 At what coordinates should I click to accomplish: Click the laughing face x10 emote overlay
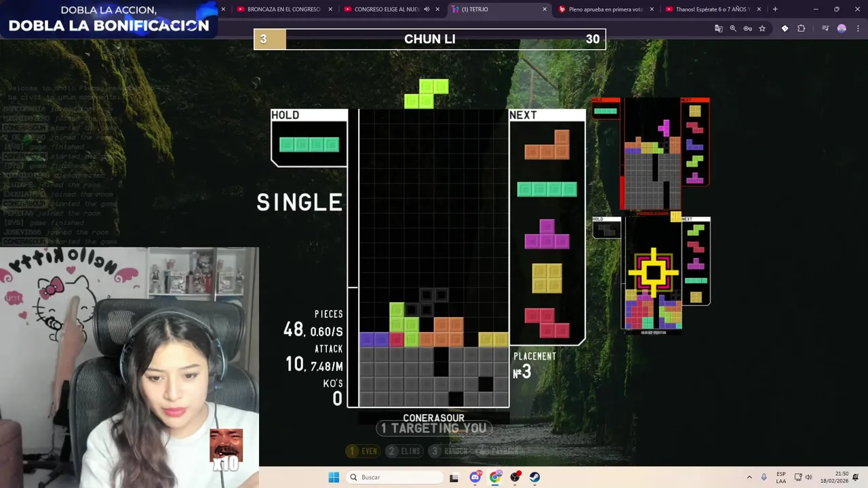click(226, 449)
